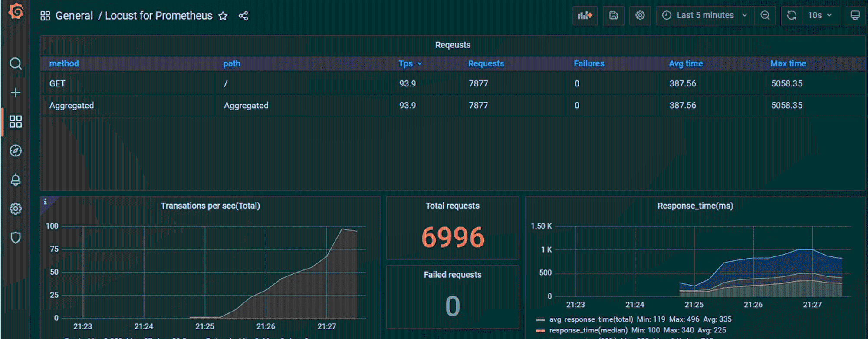Image resolution: width=868 pixels, height=339 pixels.
Task: Sort by the method column header
Action: [x=64, y=64]
